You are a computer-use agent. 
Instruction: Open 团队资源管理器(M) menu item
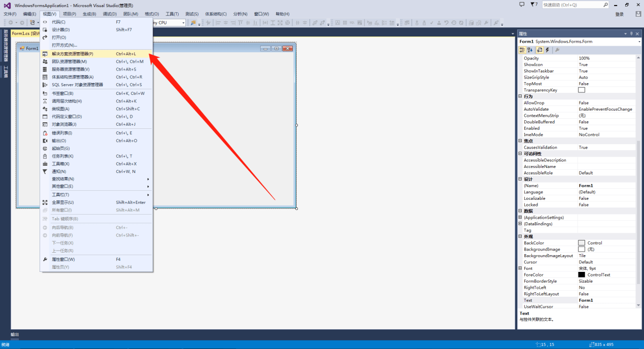(x=96, y=61)
